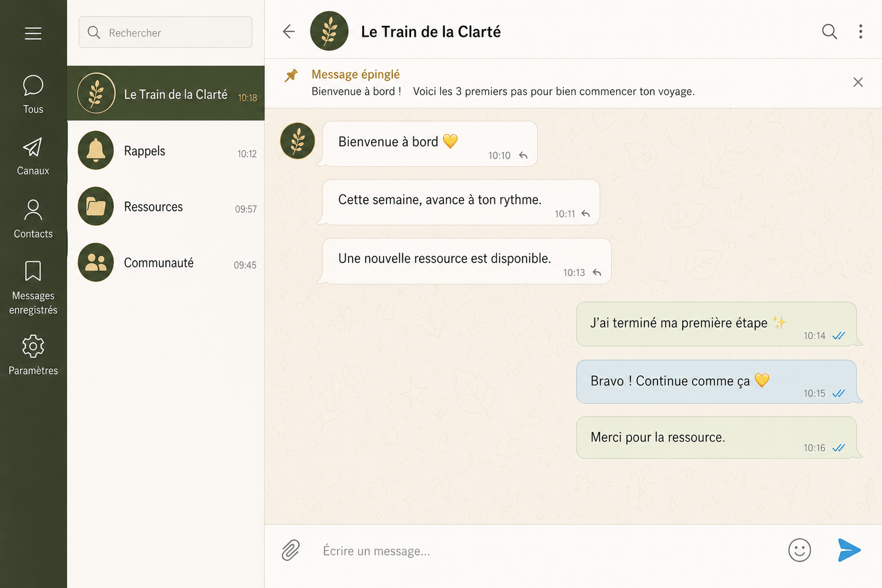
Task: Open the three-dot options menu
Action: coord(860,31)
